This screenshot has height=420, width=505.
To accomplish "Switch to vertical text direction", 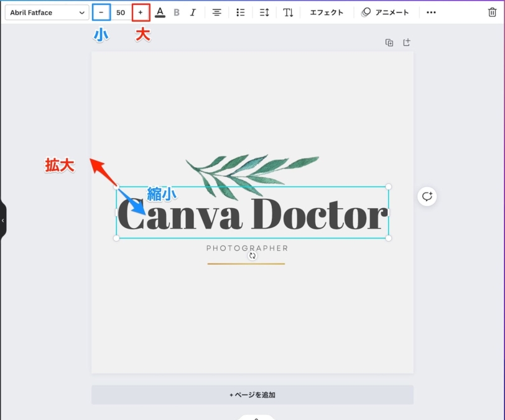I will (x=288, y=12).
